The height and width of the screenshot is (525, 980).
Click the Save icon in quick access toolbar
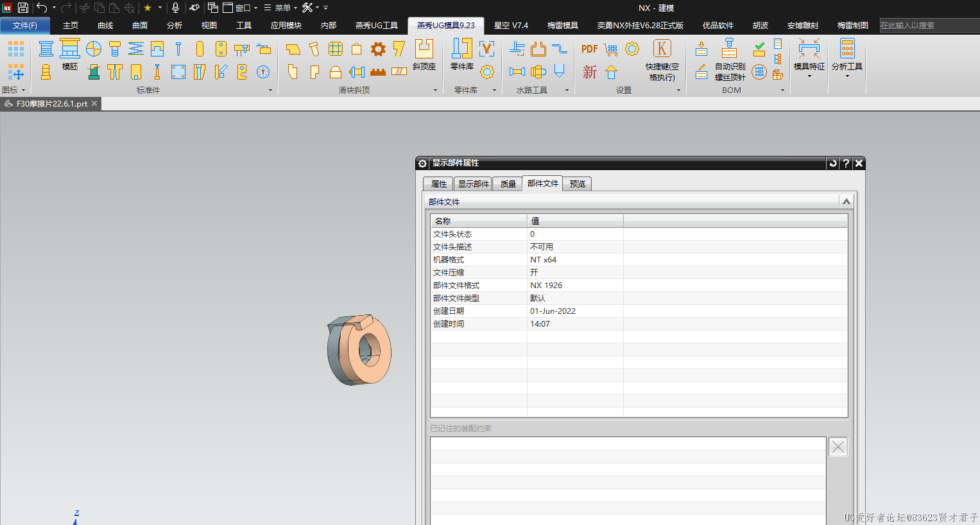tap(23, 8)
